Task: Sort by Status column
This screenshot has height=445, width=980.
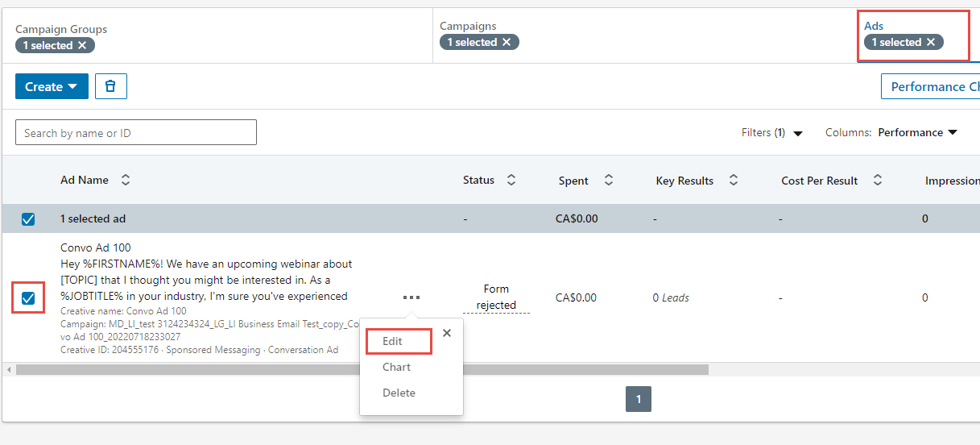Action: click(x=511, y=181)
